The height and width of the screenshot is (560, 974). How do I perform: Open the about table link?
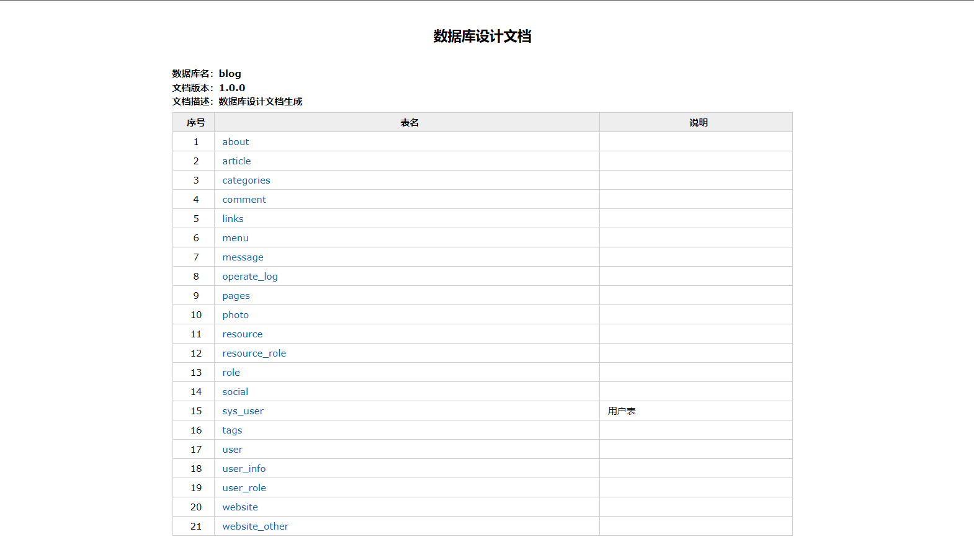click(236, 142)
